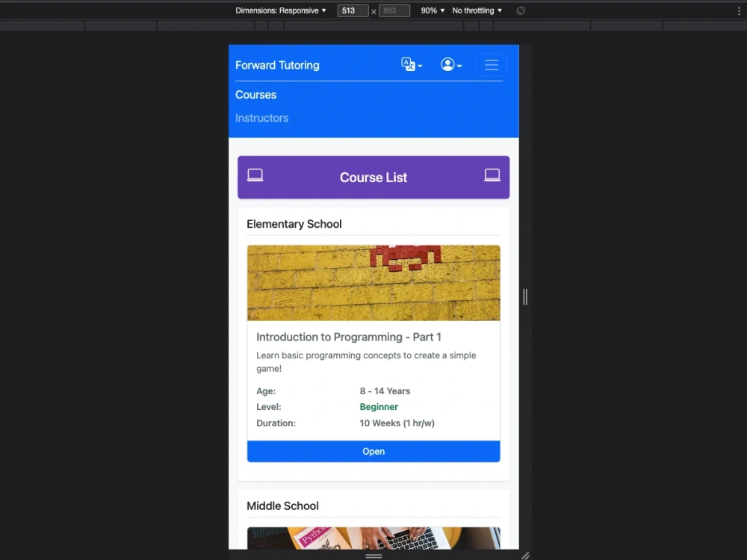Click the Middle School Python course thumbnail
Viewport: 747px width, 560px height.
[373, 538]
